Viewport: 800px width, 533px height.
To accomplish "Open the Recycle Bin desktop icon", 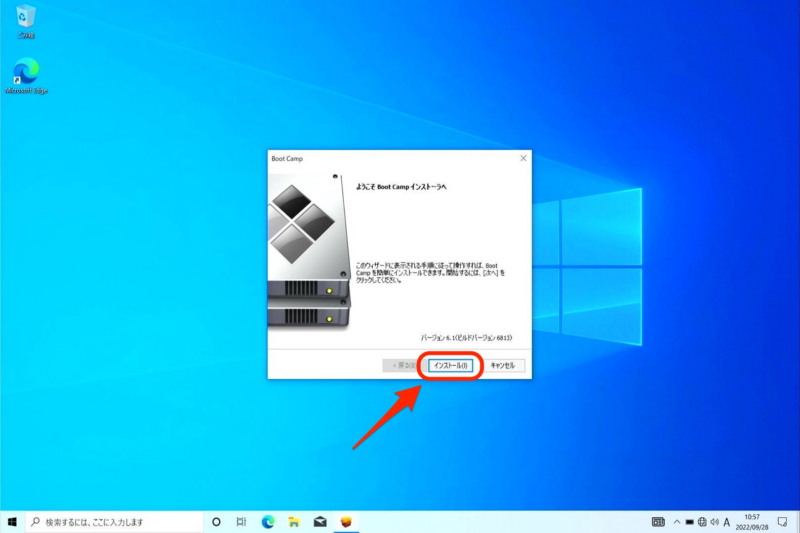I will coord(26,21).
